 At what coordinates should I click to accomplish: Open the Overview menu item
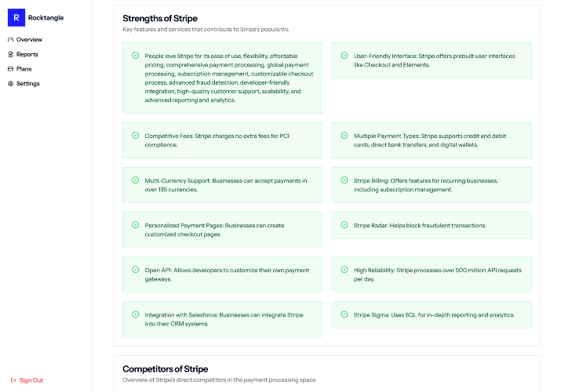[x=25, y=40]
